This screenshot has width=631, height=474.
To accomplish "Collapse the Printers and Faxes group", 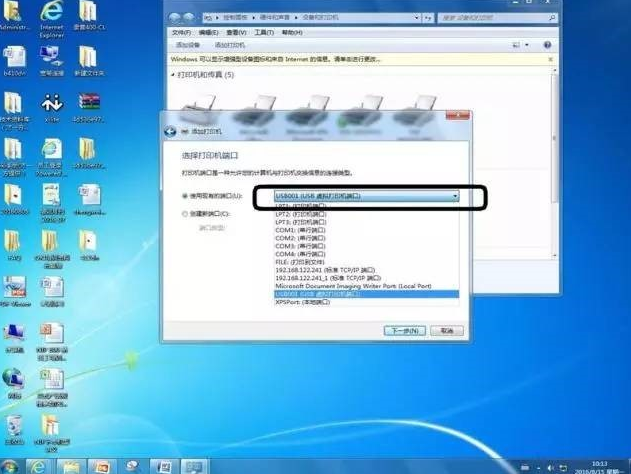I will (x=173, y=75).
